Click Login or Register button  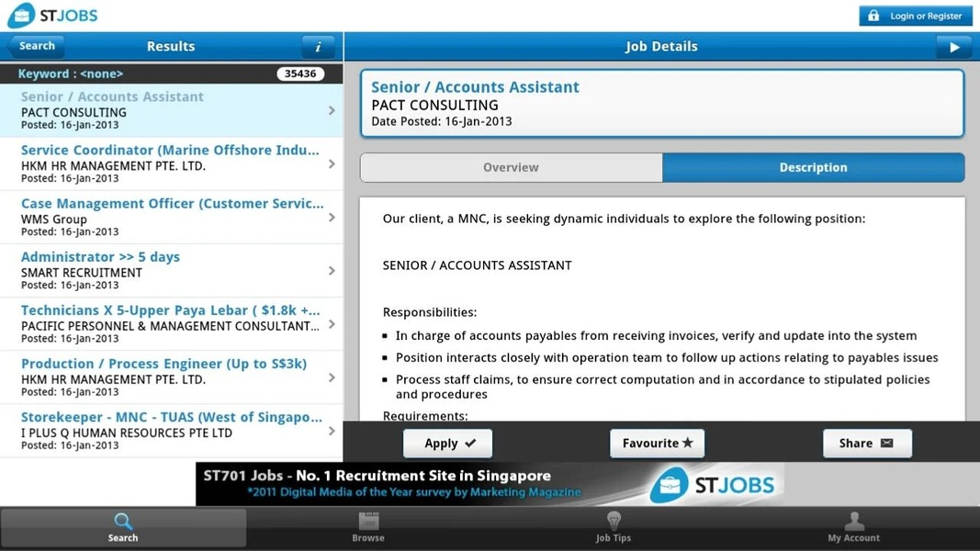point(916,16)
